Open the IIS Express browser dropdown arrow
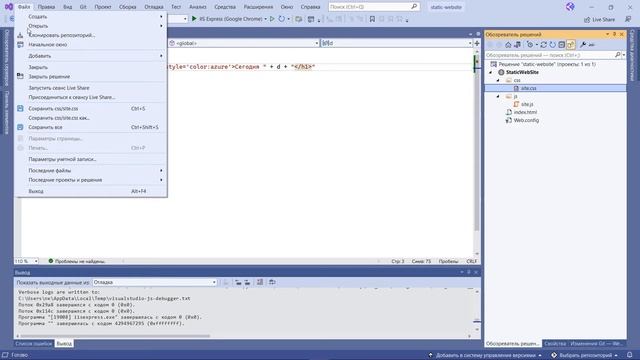Image resolution: width=640 pixels, height=360 pixels. [265, 19]
